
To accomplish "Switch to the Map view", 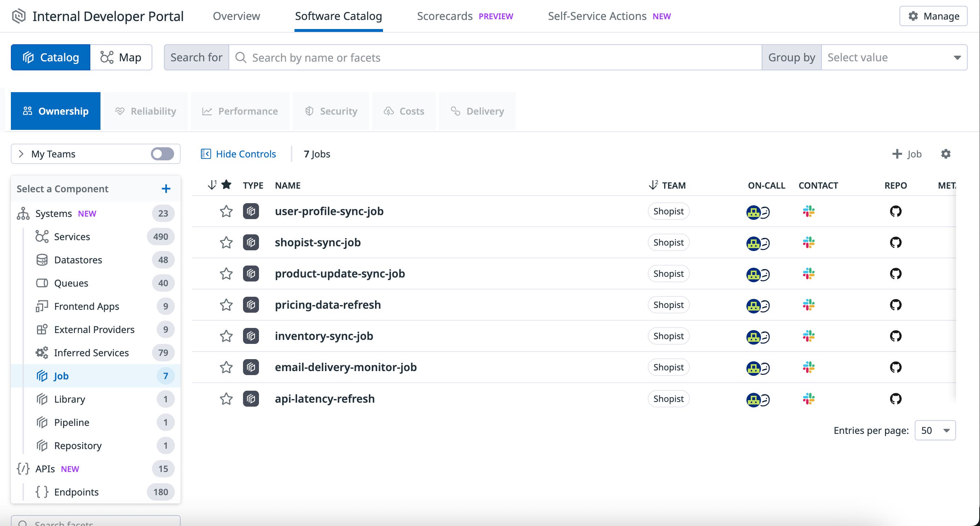I will coord(121,57).
